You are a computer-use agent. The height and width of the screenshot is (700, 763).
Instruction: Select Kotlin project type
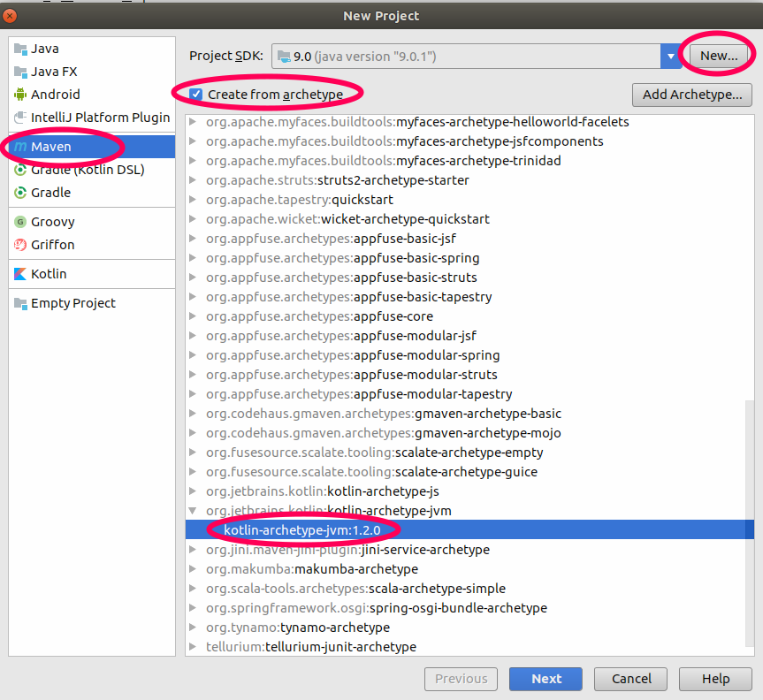92,274
